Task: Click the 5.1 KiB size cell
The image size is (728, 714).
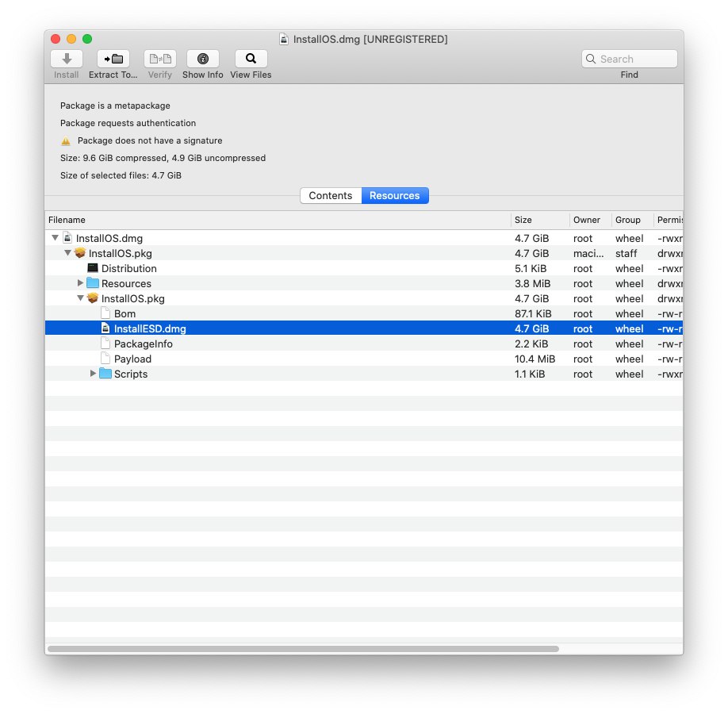Action: (531, 268)
